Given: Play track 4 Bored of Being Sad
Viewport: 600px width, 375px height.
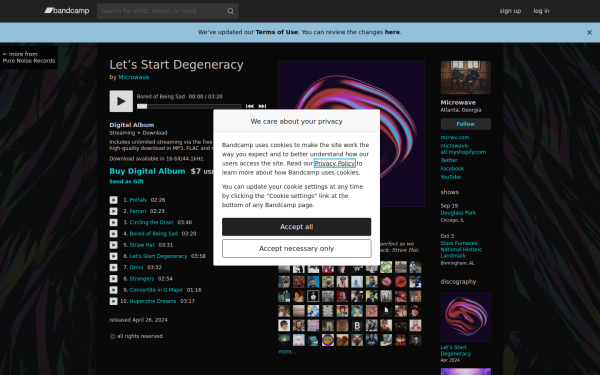Looking at the screenshot, I should pos(113,234).
